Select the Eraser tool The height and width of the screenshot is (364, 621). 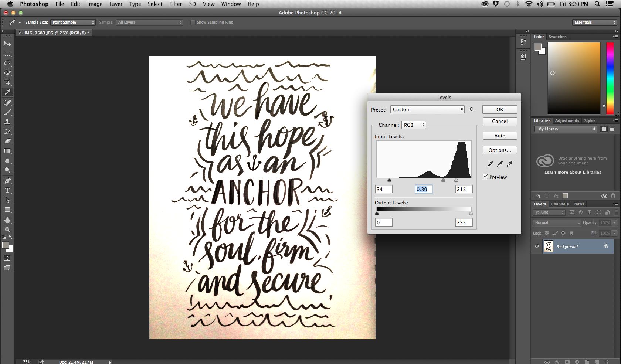point(7,141)
